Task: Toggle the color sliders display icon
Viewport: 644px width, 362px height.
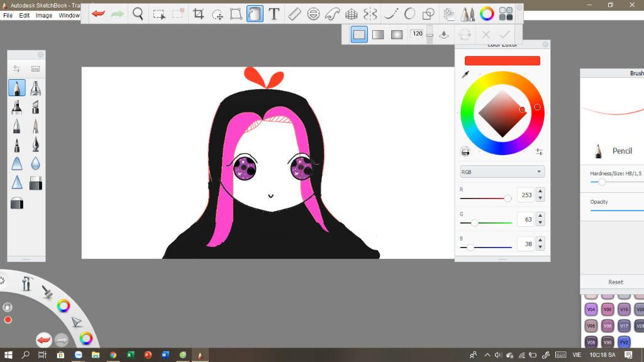Action: pyautogui.click(x=539, y=152)
